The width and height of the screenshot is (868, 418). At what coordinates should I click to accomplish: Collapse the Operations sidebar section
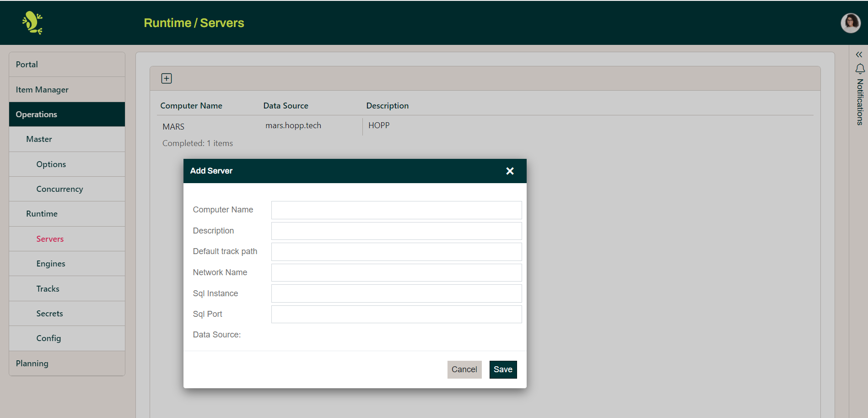click(67, 114)
